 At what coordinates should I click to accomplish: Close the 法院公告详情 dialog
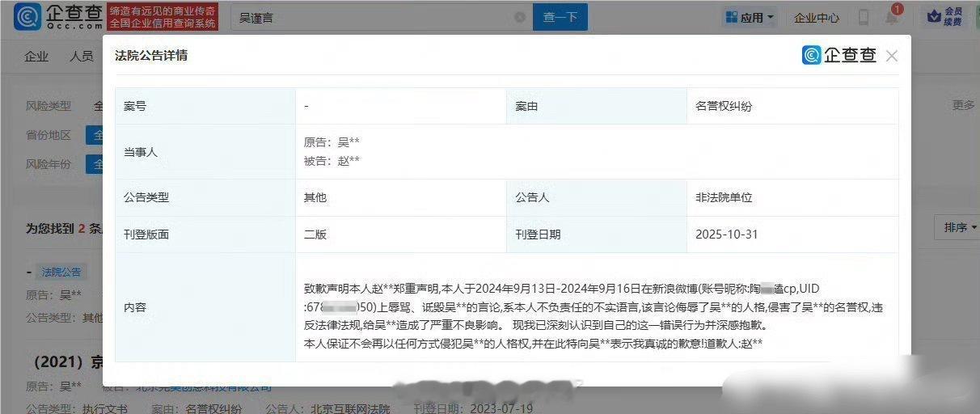point(892,56)
